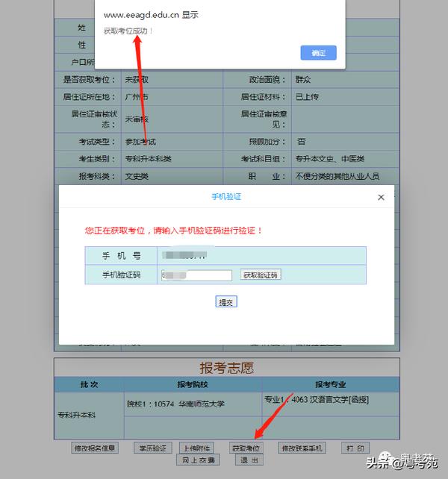This screenshot has width=448, height=479.
Task: Click the 专升本文史、中医类 subject group value
Action: click(x=330, y=159)
